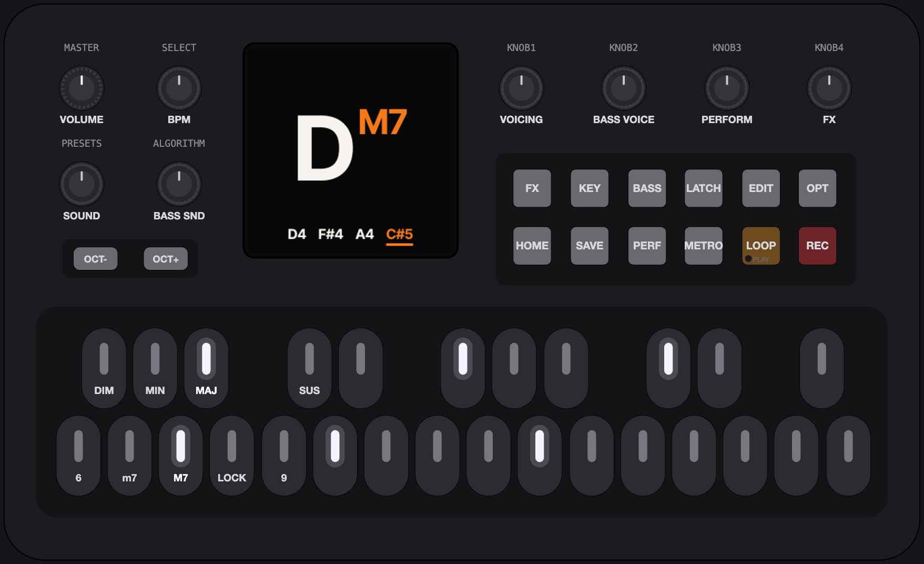This screenshot has height=564, width=924.
Task: Click the large D chord root on display
Action: click(324, 148)
